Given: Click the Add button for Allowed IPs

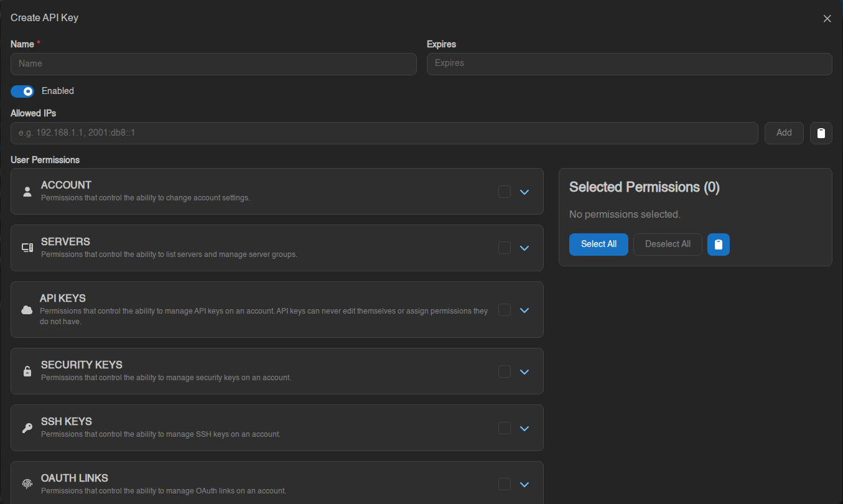Looking at the screenshot, I should pos(784,133).
